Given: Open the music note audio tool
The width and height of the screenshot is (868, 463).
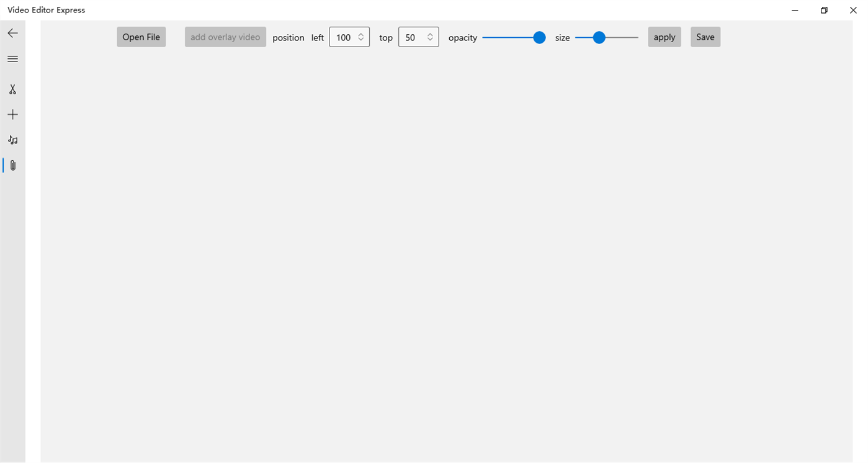Looking at the screenshot, I should (x=12, y=140).
